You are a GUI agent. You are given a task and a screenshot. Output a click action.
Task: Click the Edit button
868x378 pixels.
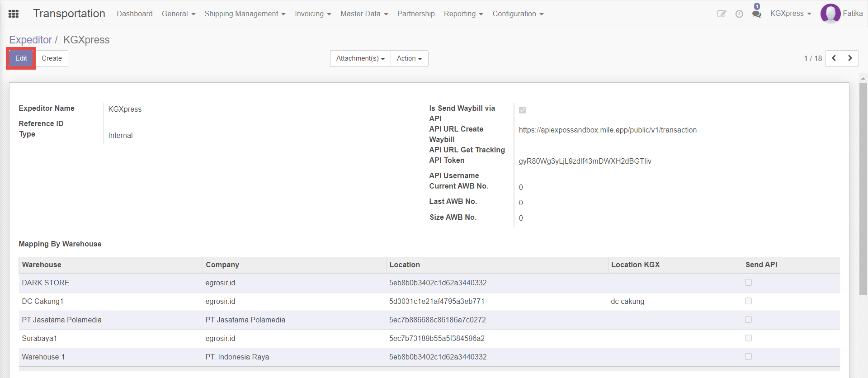tap(21, 58)
